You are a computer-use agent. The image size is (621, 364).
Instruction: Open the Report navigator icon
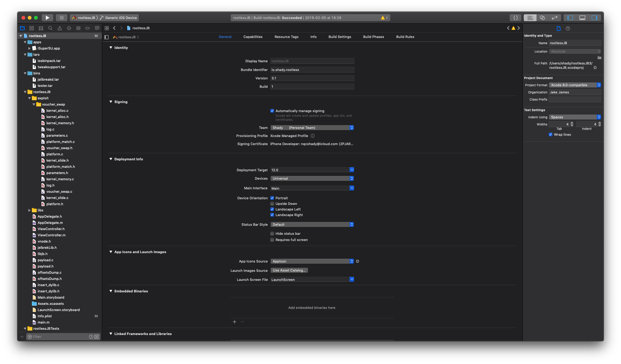pyautogui.click(x=97, y=28)
